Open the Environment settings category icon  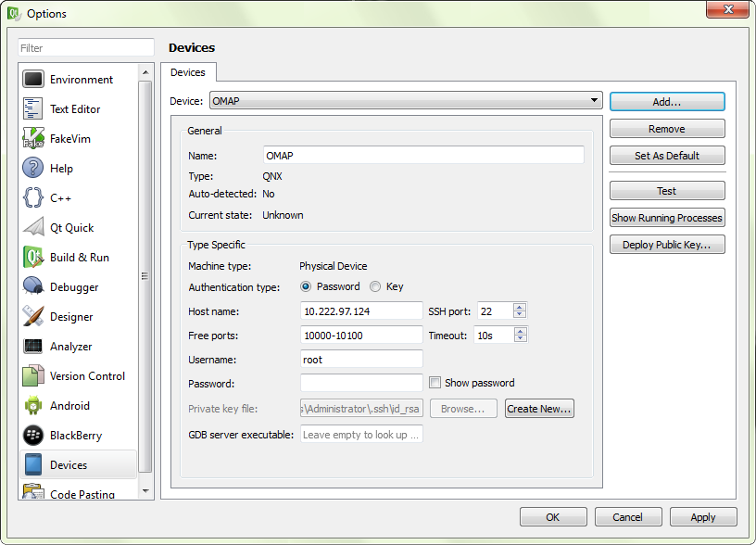(33, 80)
